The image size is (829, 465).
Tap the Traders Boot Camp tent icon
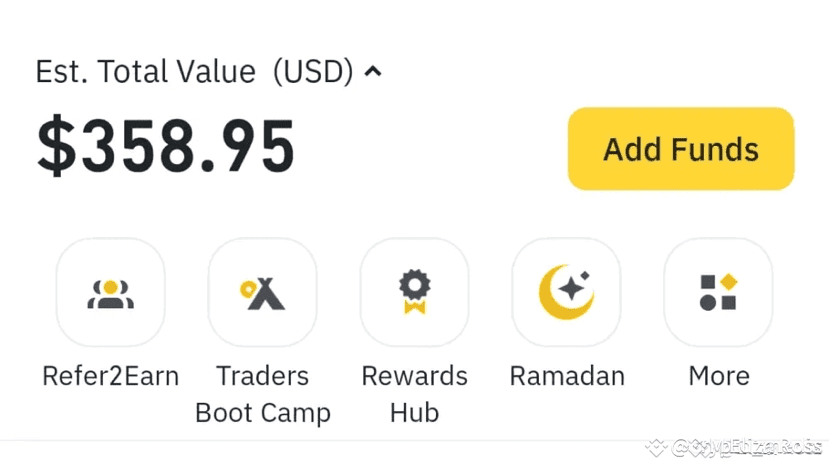262,292
